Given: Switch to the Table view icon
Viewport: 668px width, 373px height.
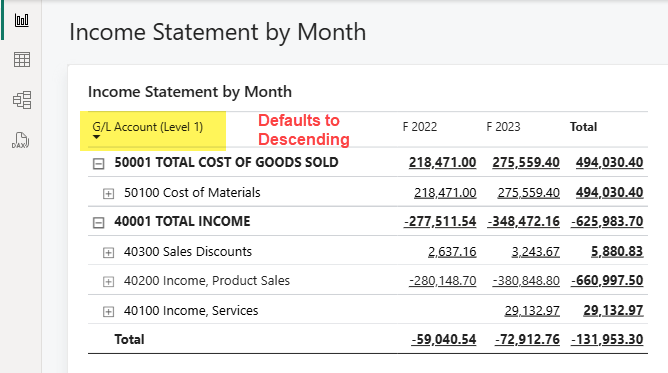Looking at the screenshot, I should [x=22, y=60].
